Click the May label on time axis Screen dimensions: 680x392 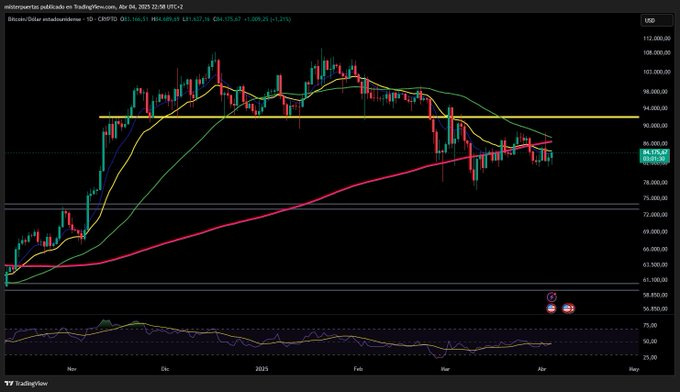634,369
